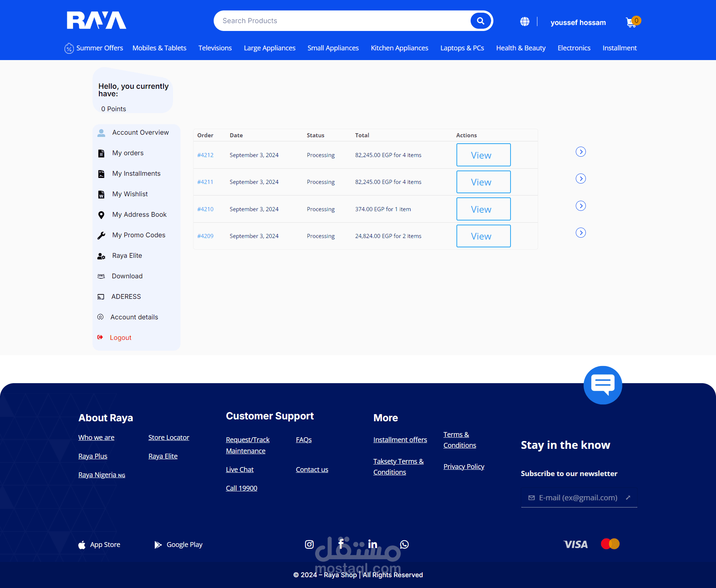Open My Wishlist in sidebar
This screenshot has width=716, height=588.
tap(130, 194)
